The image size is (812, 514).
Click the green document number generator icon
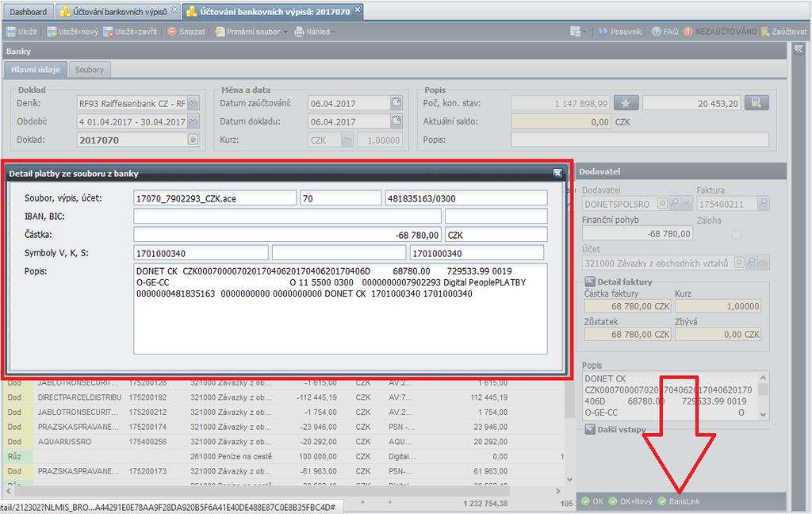(x=193, y=140)
